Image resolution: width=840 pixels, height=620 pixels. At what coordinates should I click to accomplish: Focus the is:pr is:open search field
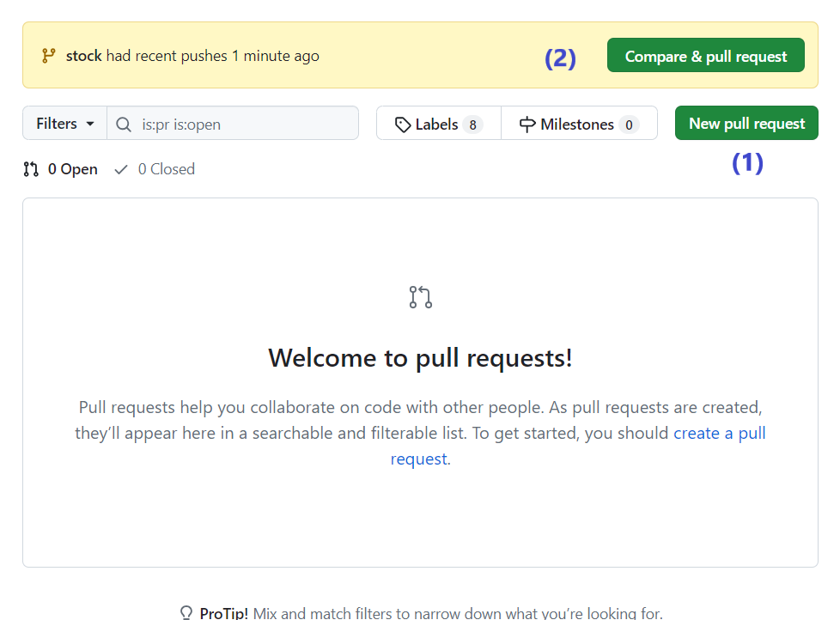[x=240, y=125]
